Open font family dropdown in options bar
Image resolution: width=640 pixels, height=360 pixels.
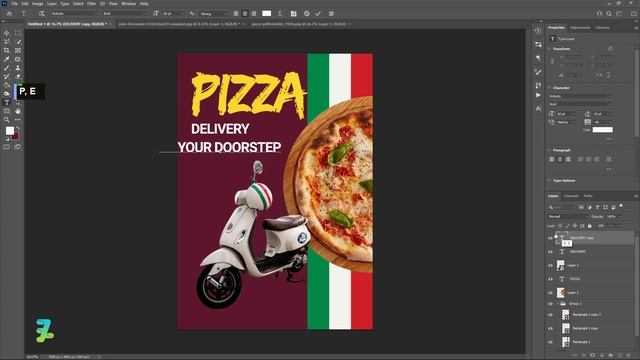[x=74, y=13]
